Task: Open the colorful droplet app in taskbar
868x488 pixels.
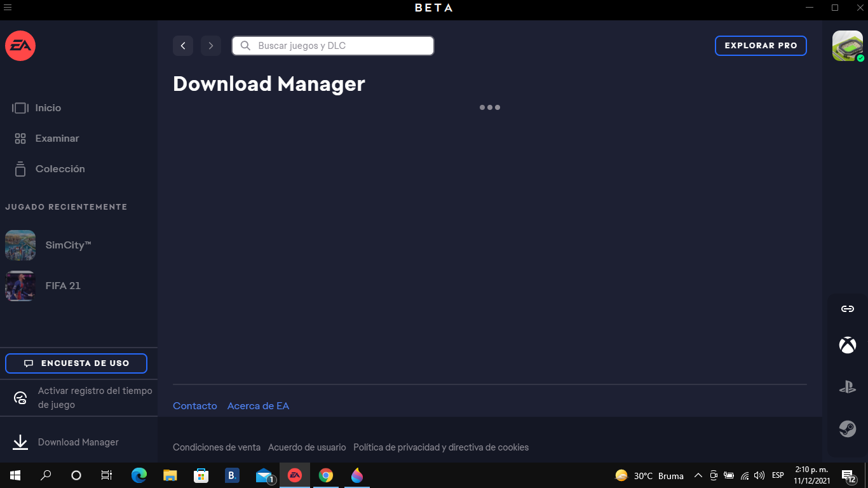Action: (x=357, y=475)
